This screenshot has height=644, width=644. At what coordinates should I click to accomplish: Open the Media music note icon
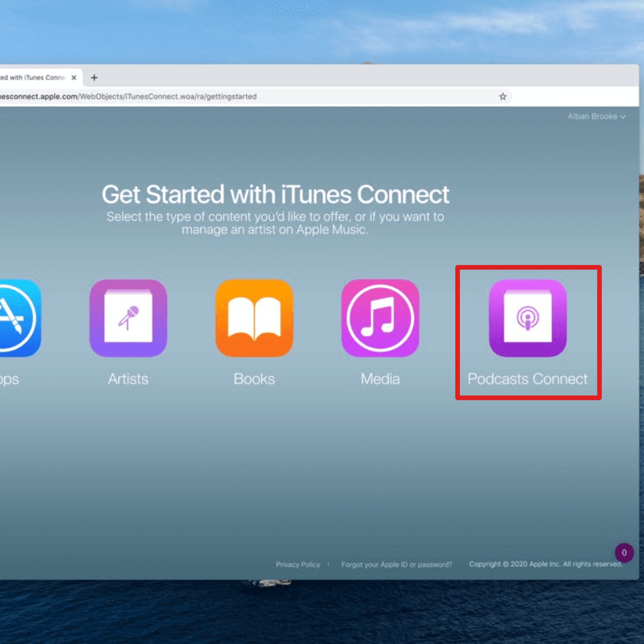pos(380,318)
